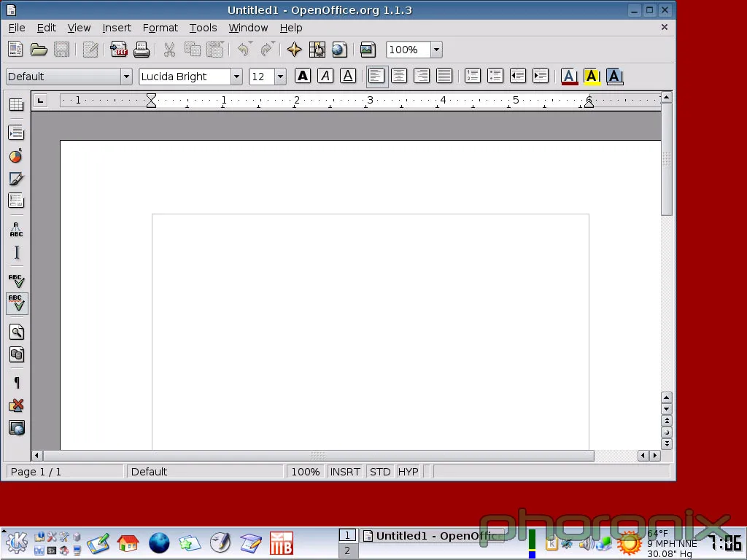Open the Hyperlink dialog globe icon
The width and height of the screenshot is (747, 560).
point(340,49)
